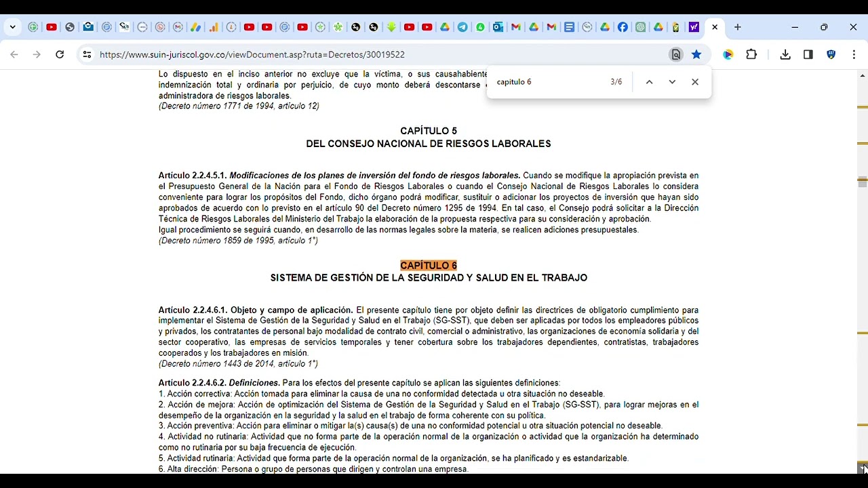
Task: Click 'Artículo 2.2.4.6.2.' label
Action: point(193,383)
